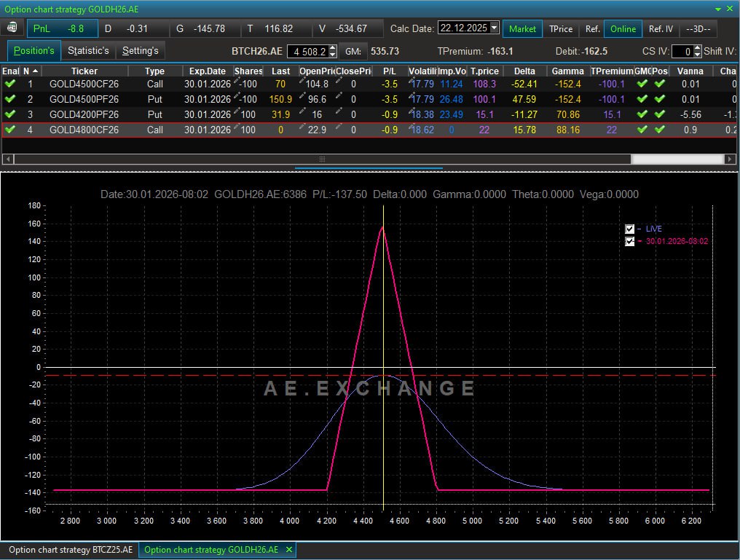The height and width of the screenshot is (560, 740).
Task: Click the Ref. IV button
Action: click(661, 29)
